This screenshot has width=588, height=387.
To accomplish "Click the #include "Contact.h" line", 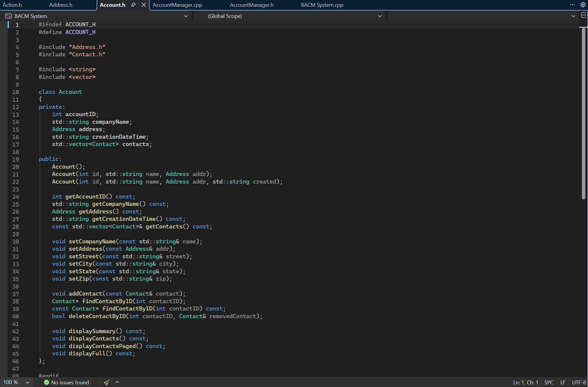I will [72, 54].
